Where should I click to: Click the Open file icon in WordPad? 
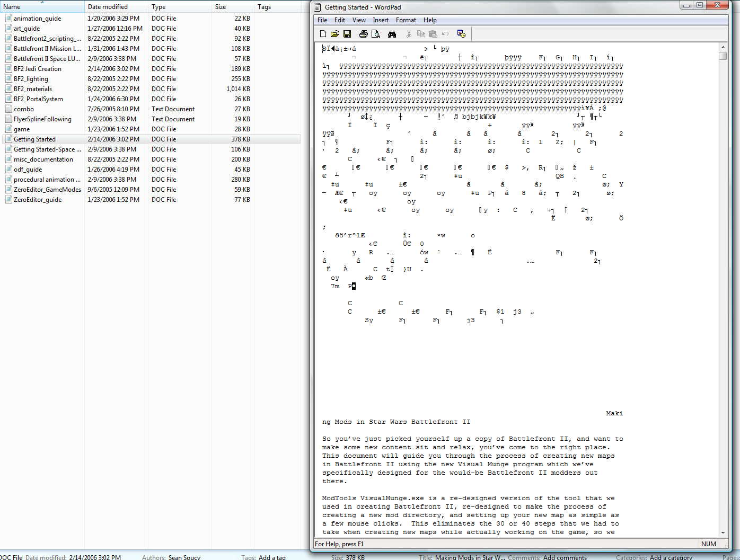(x=335, y=34)
